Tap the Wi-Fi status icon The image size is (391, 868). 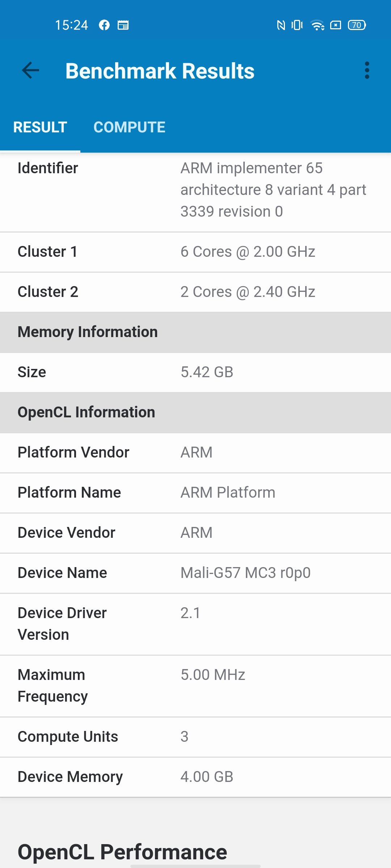click(x=318, y=25)
